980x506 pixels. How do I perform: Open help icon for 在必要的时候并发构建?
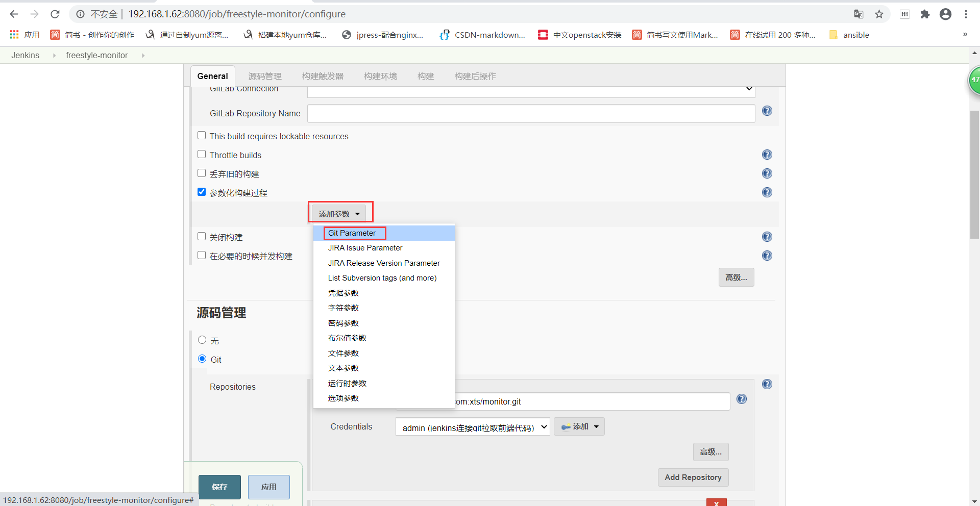tap(767, 256)
